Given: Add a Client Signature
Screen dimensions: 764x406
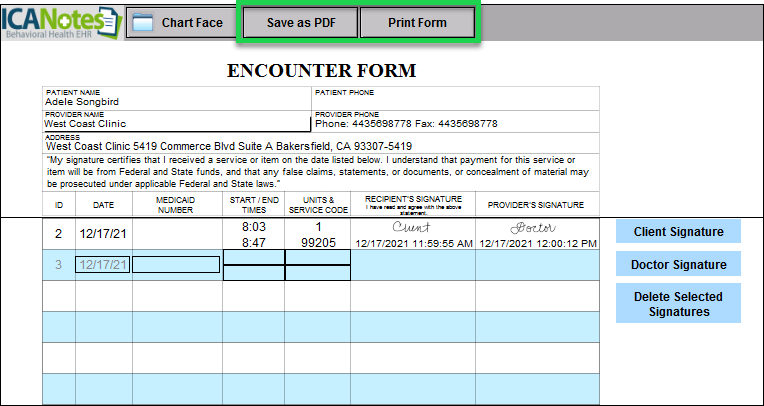Looking at the screenshot, I should tap(678, 232).
